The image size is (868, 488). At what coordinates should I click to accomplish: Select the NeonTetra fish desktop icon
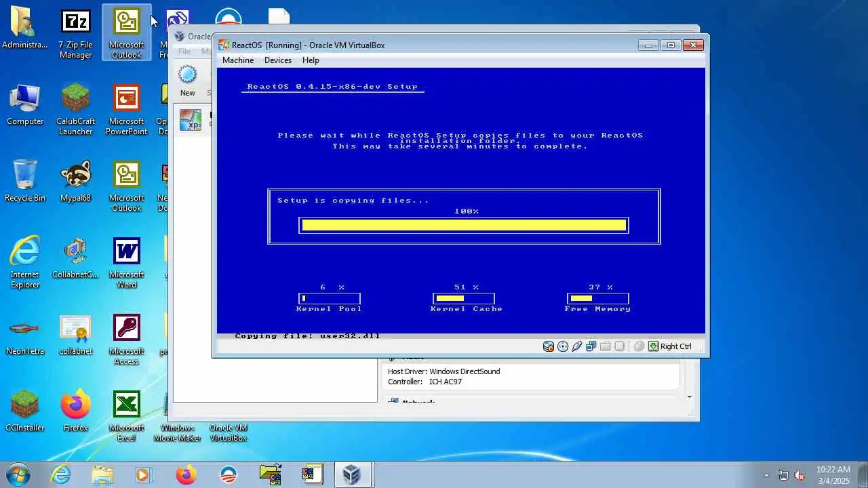point(25,335)
